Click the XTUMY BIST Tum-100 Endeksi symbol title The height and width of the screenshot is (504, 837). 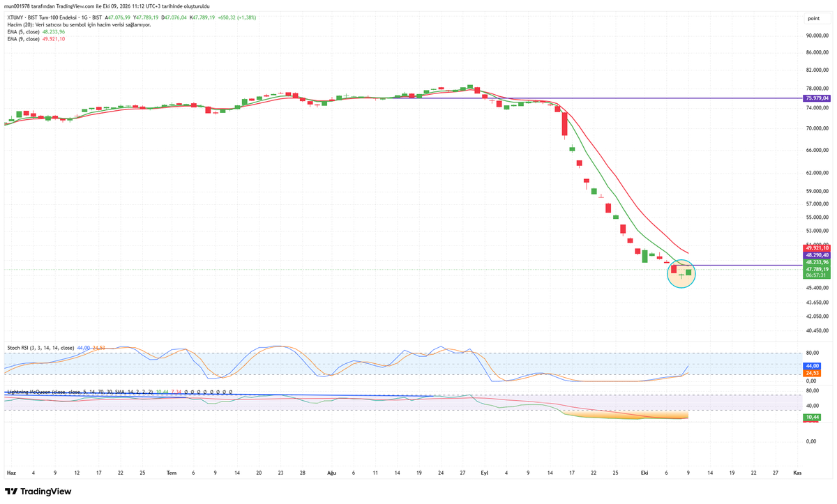pos(54,17)
